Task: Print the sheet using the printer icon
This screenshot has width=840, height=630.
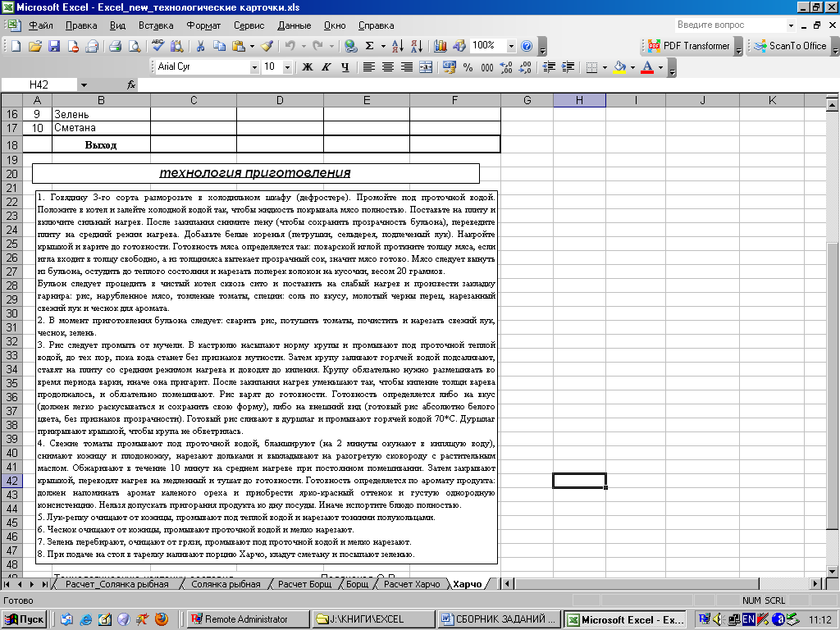Action: click(x=115, y=46)
